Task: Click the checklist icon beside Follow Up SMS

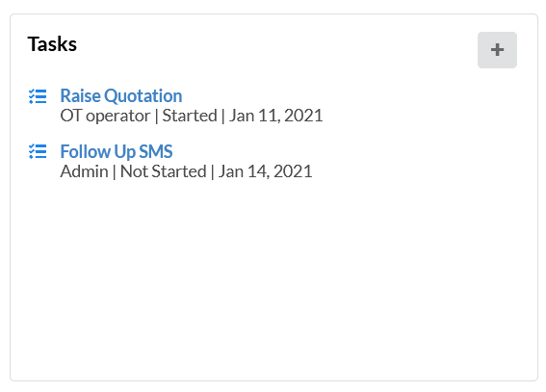Action: coord(38,151)
